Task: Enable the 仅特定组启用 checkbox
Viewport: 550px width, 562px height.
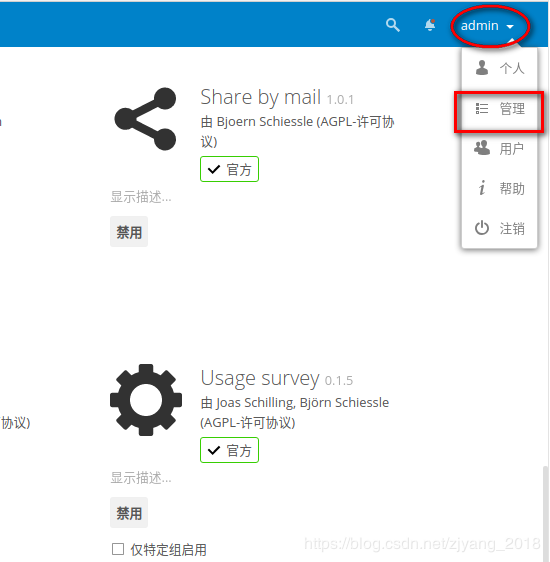Action: click(118, 549)
